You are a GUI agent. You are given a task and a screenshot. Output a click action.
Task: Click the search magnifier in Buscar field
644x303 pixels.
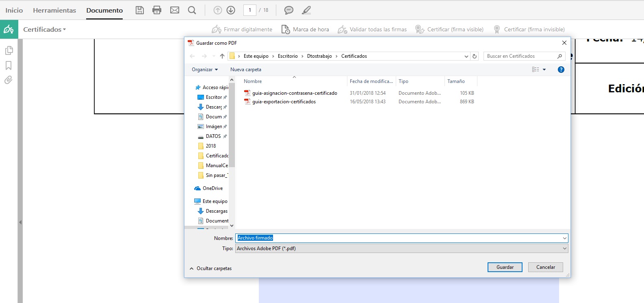click(560, 56)
